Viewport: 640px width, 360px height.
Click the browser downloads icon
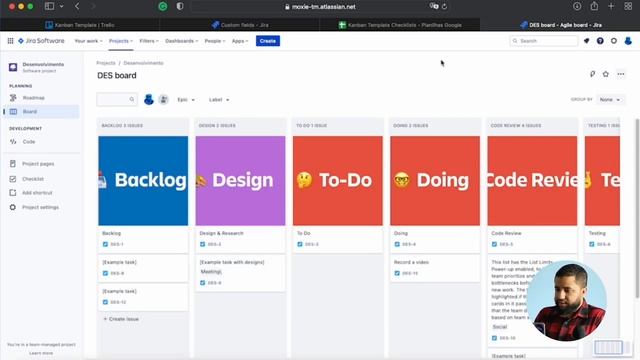click(x=577, y=6)
